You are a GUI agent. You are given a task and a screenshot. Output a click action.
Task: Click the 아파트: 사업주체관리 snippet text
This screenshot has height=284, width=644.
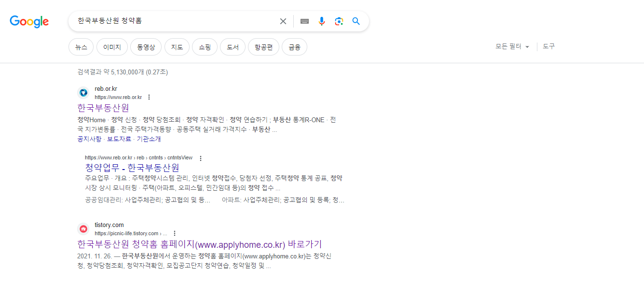(283, 199)
